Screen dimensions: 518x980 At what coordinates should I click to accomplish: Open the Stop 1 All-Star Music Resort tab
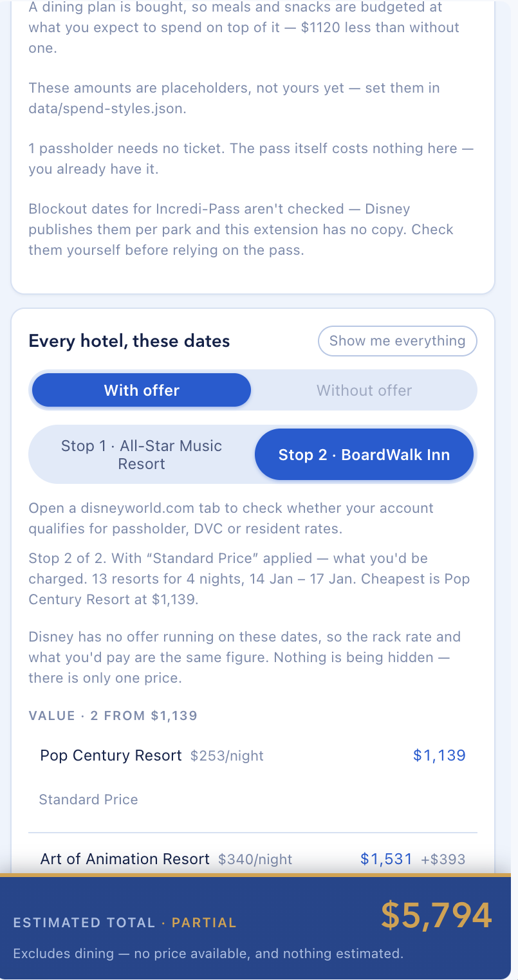point(142,454)
